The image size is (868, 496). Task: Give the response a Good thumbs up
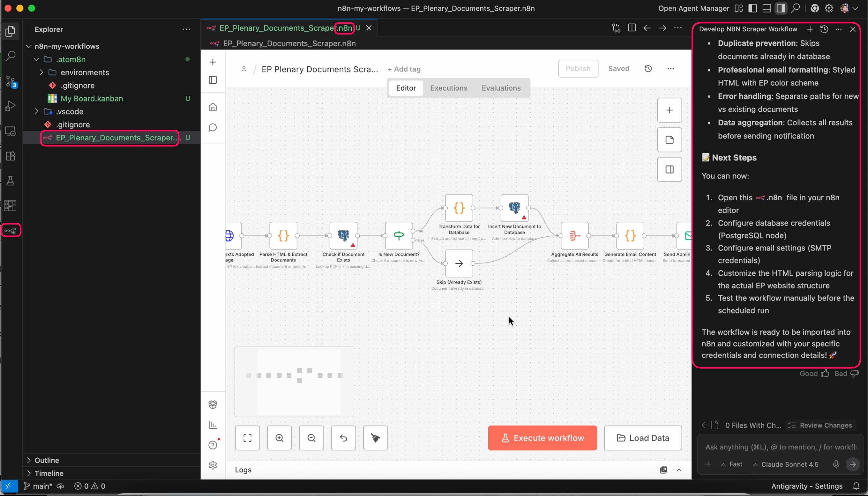click(825, 373)
